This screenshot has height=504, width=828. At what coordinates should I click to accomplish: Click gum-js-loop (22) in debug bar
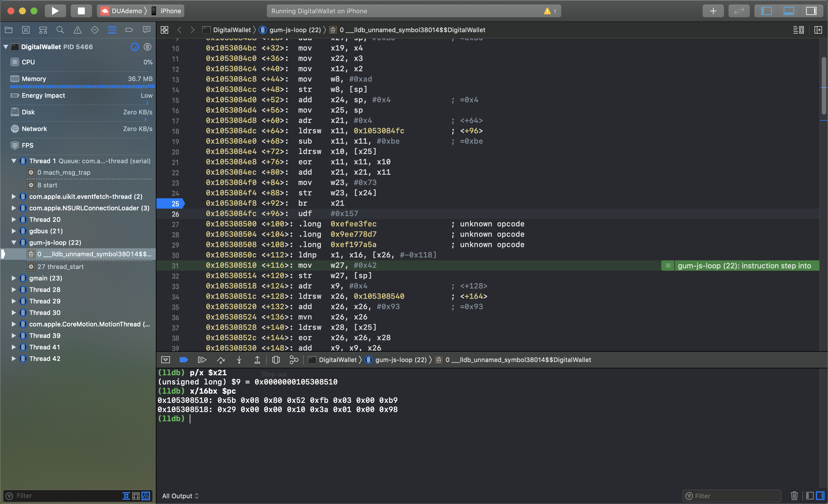396,360
